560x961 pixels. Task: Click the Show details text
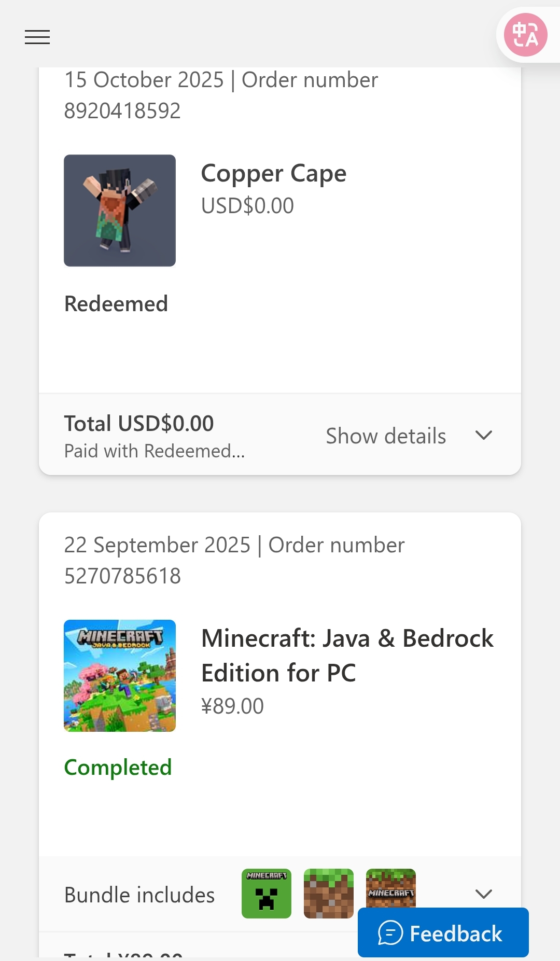pyautogui.click(x=386, y=436)
